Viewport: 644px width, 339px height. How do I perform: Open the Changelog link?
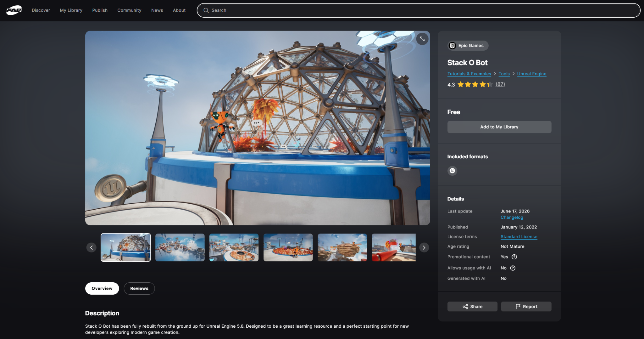click(512, 218)
